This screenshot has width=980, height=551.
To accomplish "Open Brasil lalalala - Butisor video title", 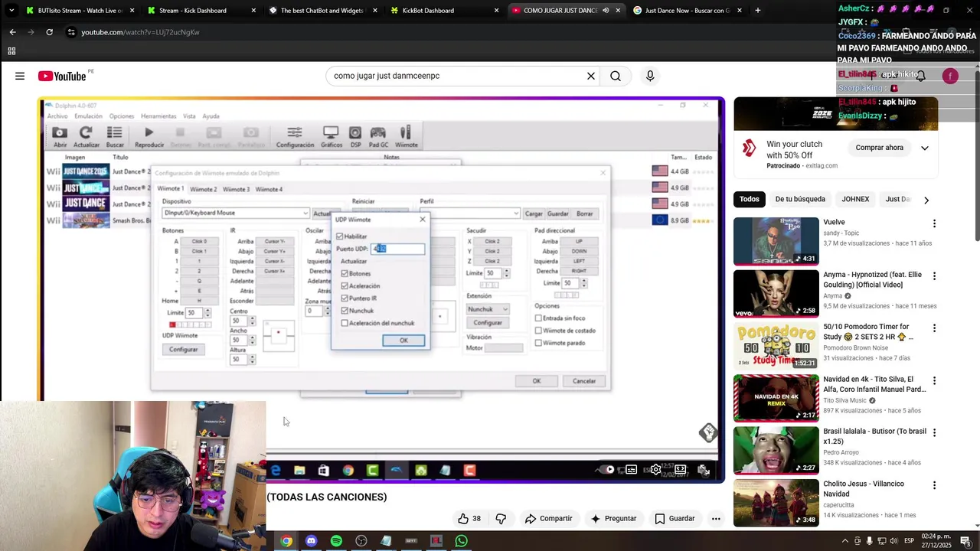I will tap(874, 436).
